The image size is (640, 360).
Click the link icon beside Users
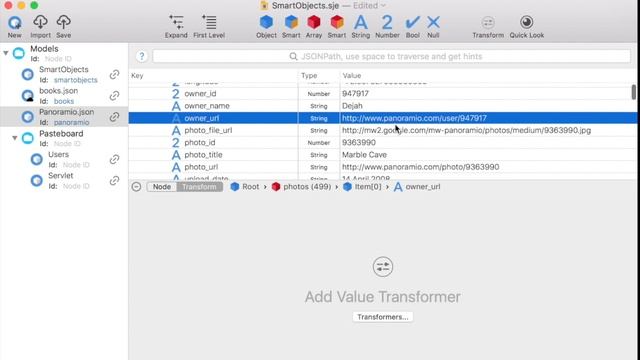[114, 160]
